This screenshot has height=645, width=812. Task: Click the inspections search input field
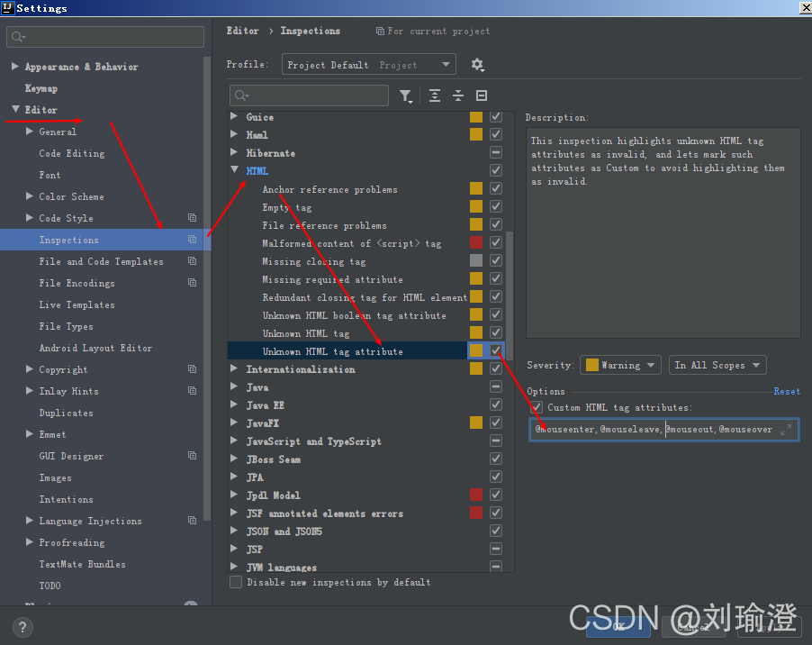pos(309,95)
